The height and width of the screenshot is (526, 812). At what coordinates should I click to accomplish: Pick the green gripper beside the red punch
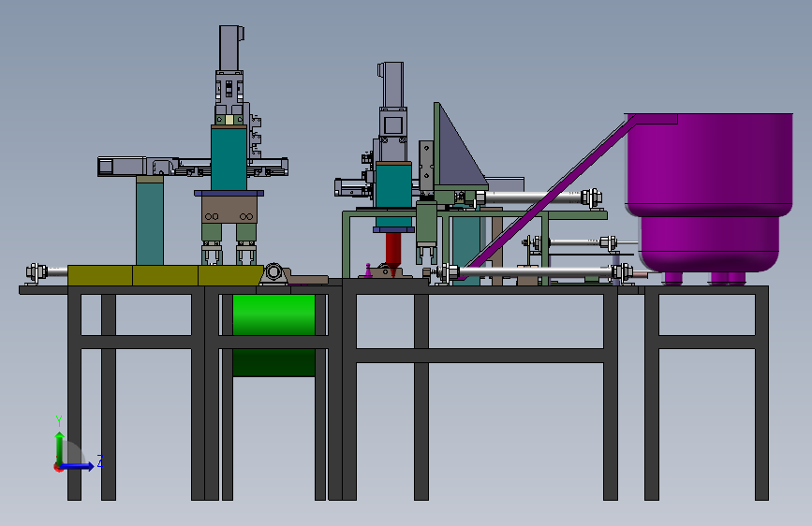coord(427,232)
